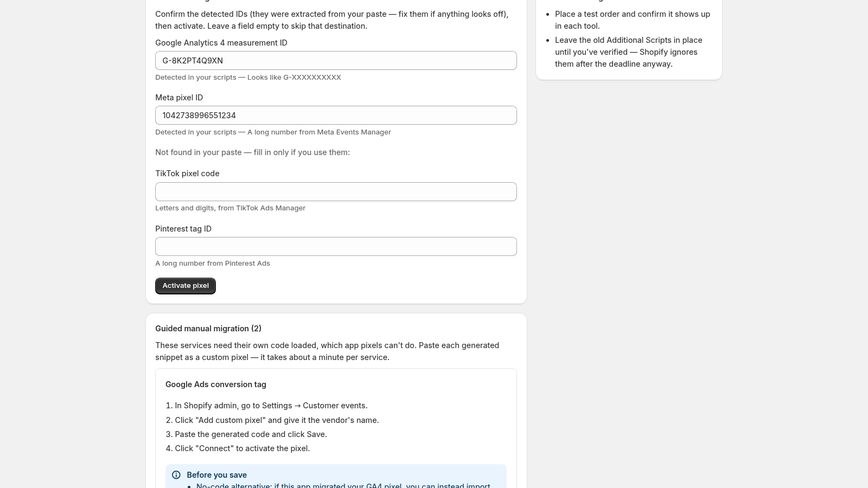Screen dimensions: 868x488
Task: Activate the pixel with the Activate pixel button
Action: 186,286
